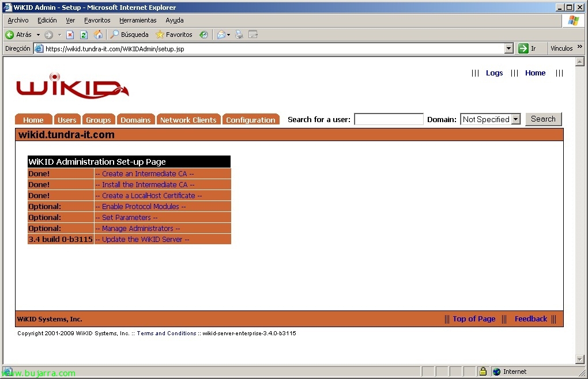The image size is (588, 379).
Task: Open the Edición menu
Action: pyautogui.click(x=47, y=20)
